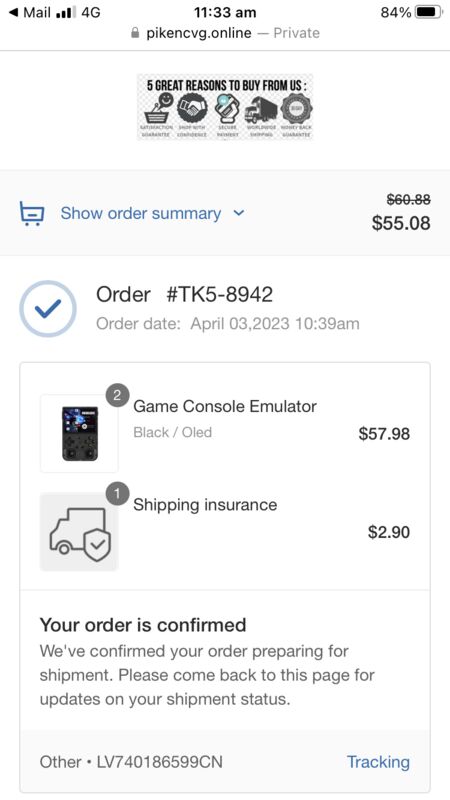Screen dimensions: 450x800
Task: Tap the 5 Great Reasons banner
Action: point(225,107)
